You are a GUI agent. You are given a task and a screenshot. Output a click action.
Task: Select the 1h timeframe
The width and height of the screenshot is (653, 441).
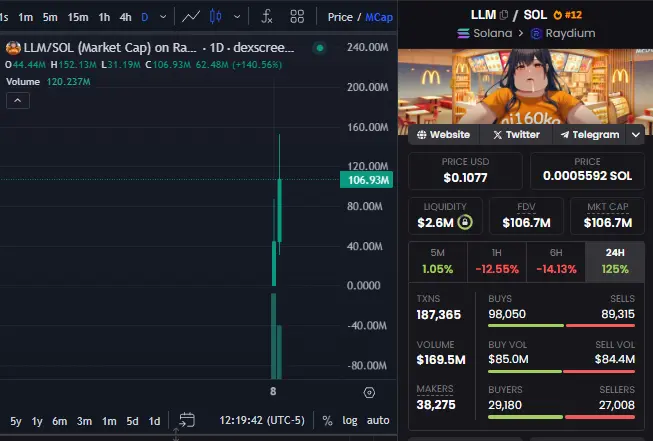(104, 17)
